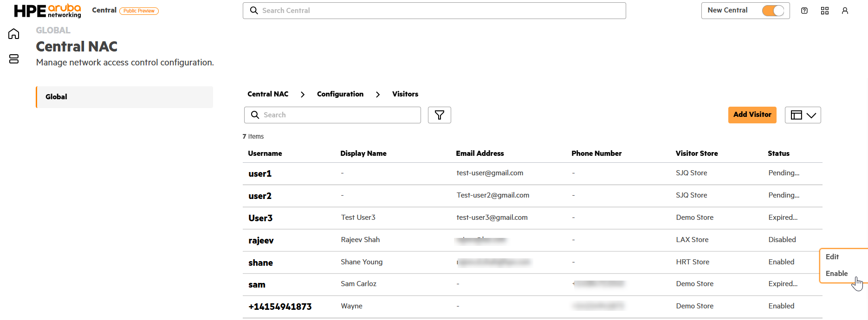Sort by Visitor Store column header
Screen dimensions: 868x320
[x=697, y=154]
